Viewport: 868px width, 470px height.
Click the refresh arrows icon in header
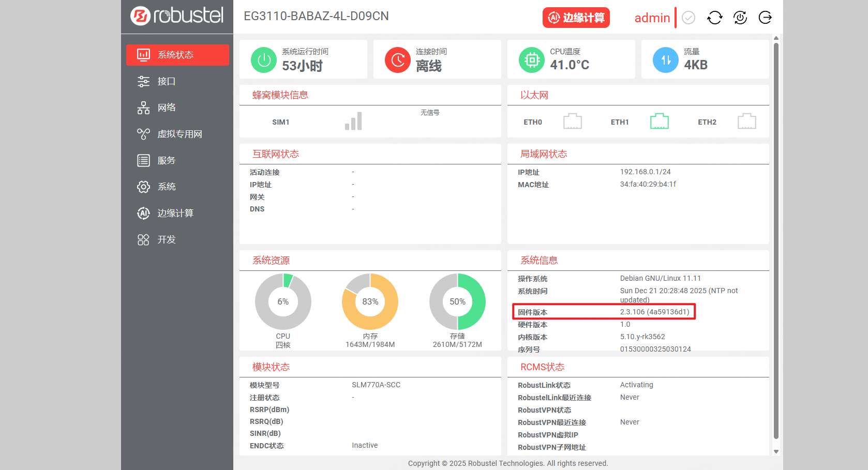pyautogui.click(x=714, y=18)
